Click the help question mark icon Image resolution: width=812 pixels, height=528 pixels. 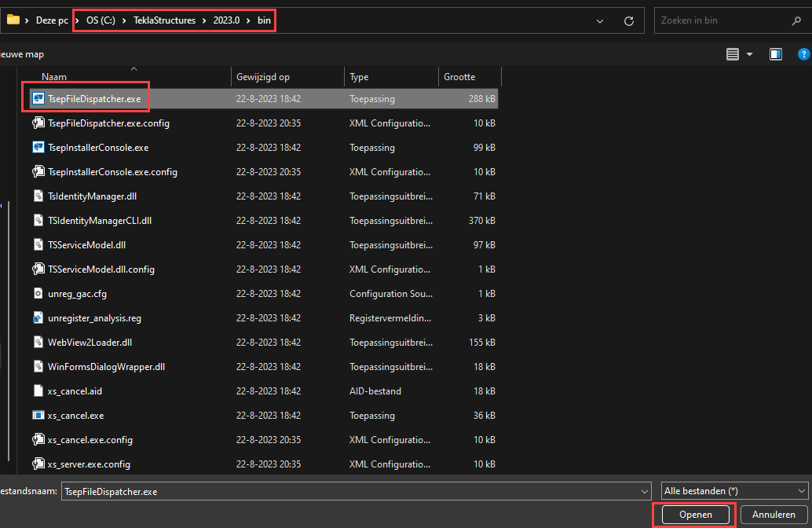pyautogui.click(x=803, y=54)
